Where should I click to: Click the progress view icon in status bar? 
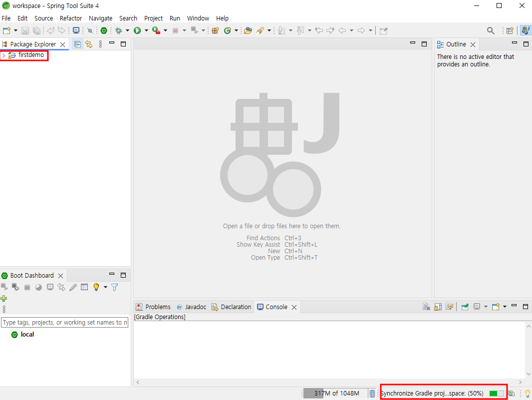[512, 394]
